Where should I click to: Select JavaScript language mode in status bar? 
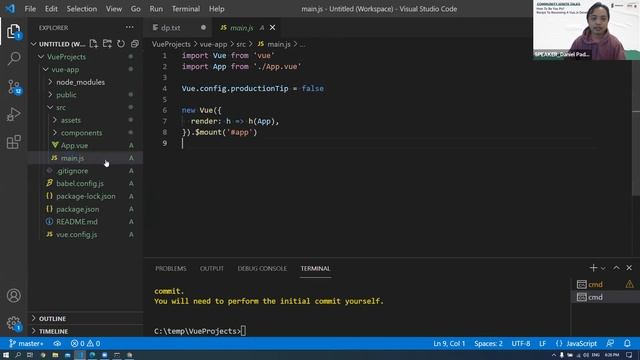(x=576, y=344)
